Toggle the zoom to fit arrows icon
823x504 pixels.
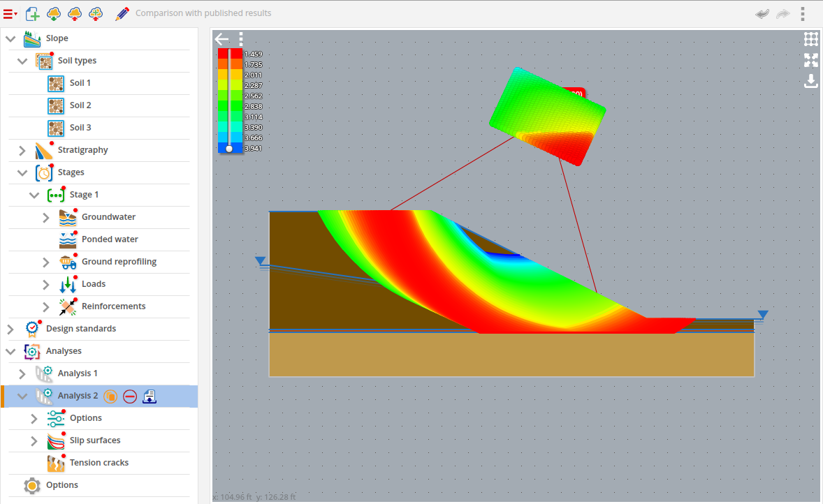click(x=810, y=60)
